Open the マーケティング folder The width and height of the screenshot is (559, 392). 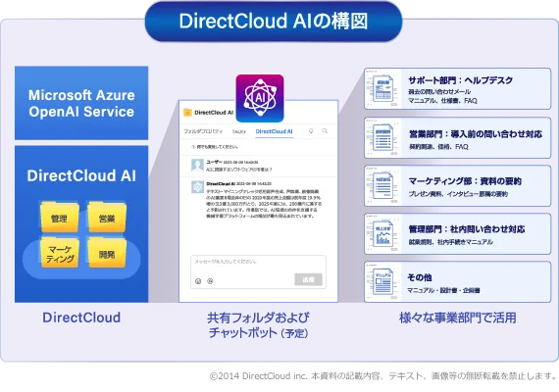(x=59, y=252)
